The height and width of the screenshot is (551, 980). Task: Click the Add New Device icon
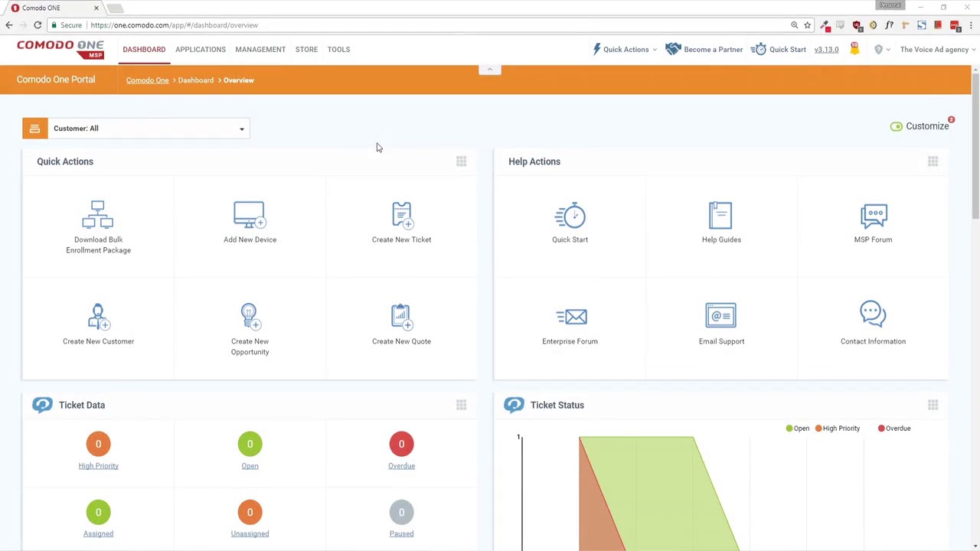pos(250,215)
